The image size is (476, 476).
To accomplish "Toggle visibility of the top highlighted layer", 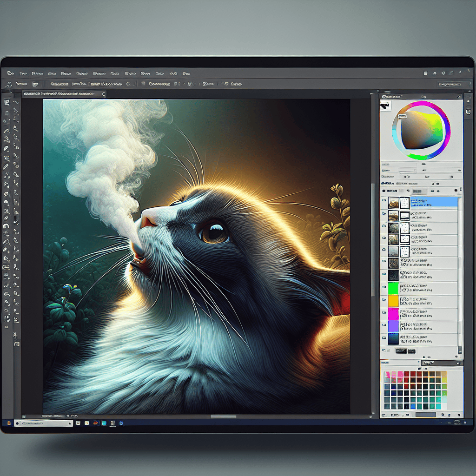I will pyautogui.click(x=384, y=202).
